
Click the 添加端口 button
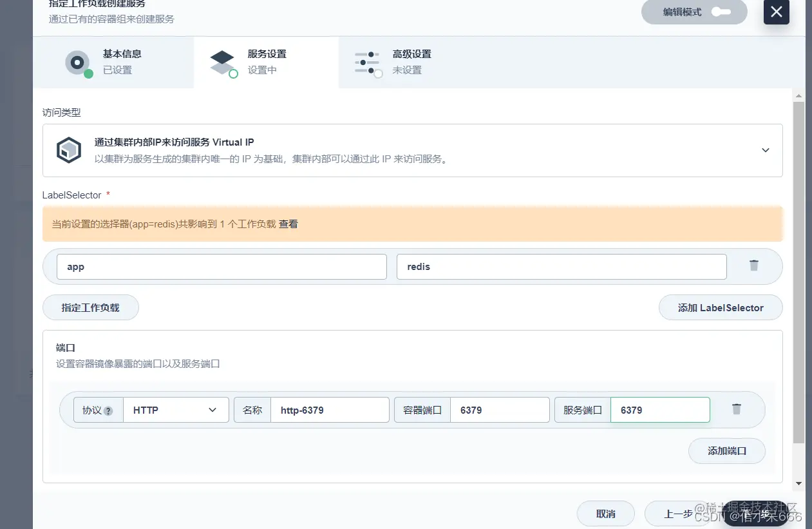727,450
